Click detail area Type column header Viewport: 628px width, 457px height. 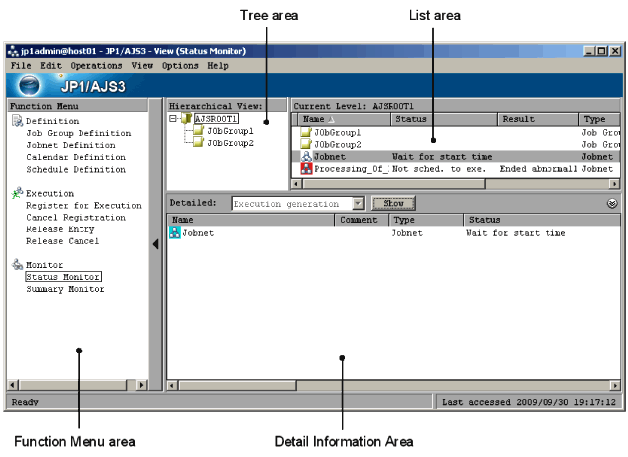coord(426,220)
